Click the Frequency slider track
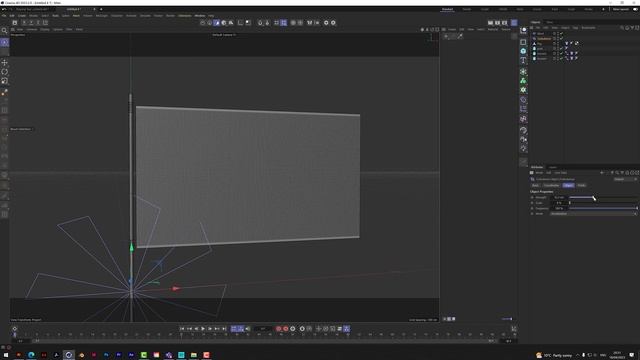The width and height of the screenshot is (640, 360). (x=603, y=208)
